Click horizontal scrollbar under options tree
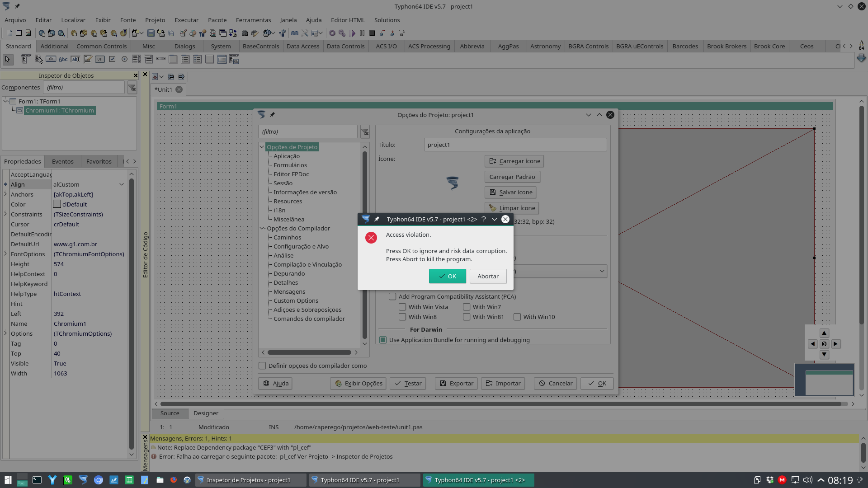This screenshot has height=488, width=868. point(309,352)
